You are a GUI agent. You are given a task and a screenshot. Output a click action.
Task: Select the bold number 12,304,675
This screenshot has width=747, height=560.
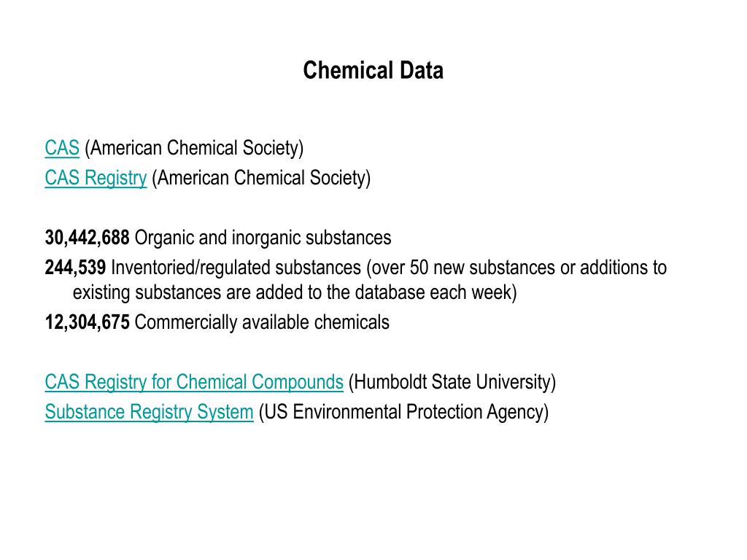click(x=88, y=322)
